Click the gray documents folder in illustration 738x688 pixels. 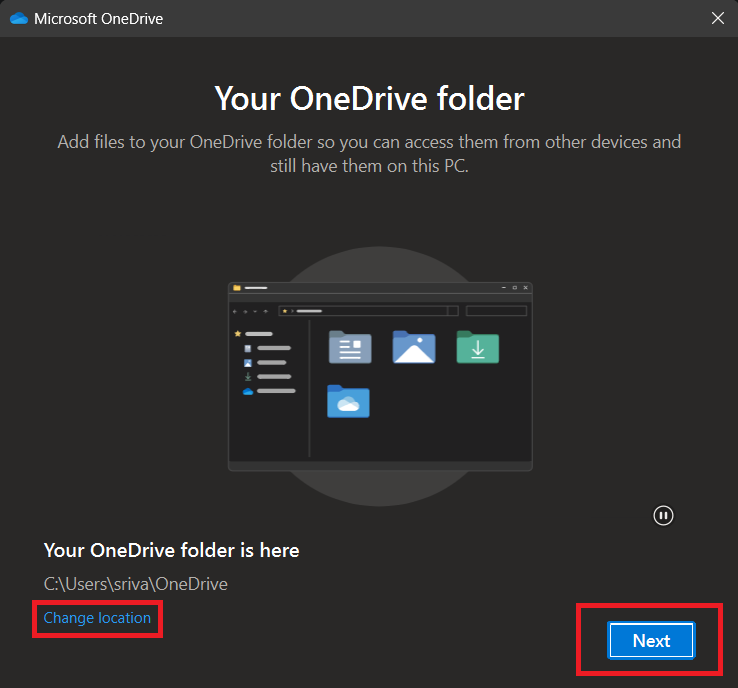(x=350, y=347)
